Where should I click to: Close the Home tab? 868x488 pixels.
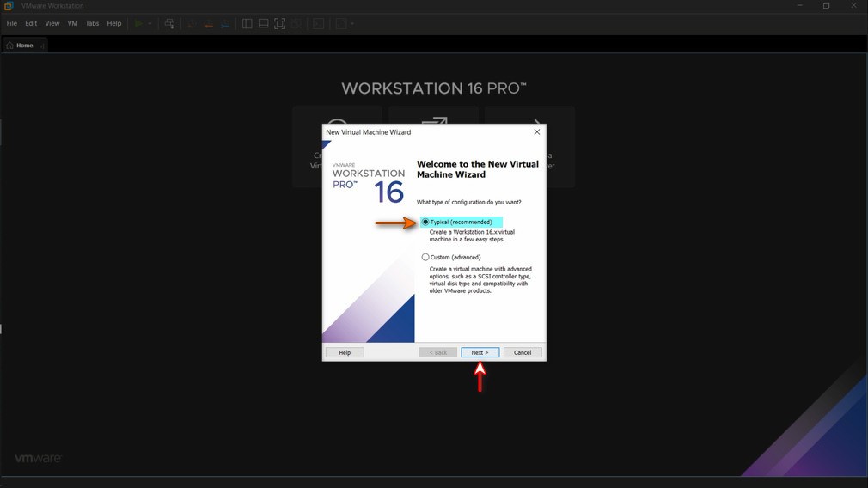(x=43, y=46)
